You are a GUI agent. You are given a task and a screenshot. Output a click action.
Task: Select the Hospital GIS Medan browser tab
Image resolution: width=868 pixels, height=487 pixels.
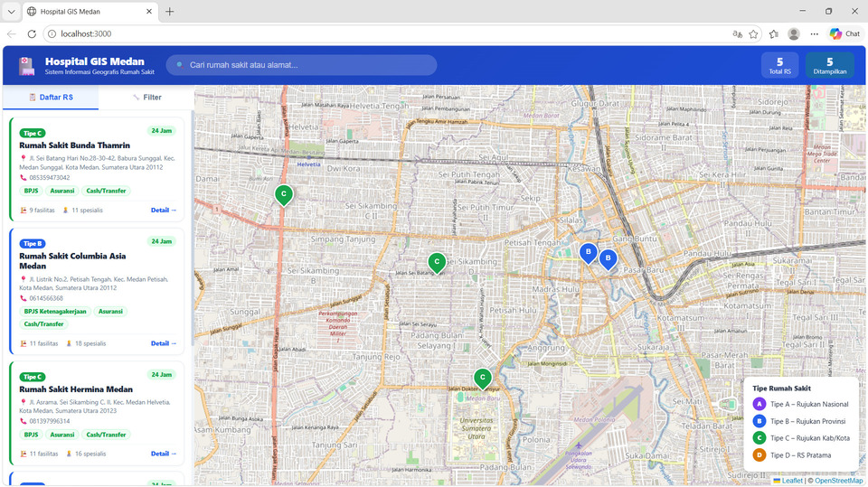[90, 11]
